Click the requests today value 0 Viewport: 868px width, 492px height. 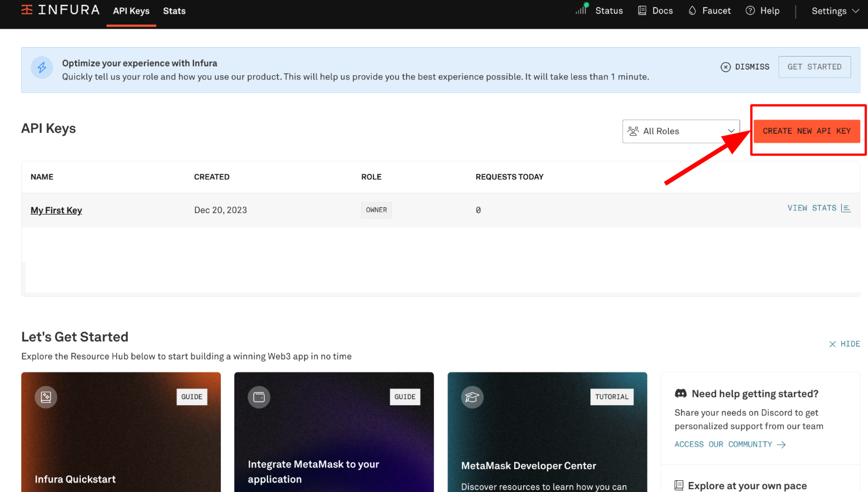point(478,210)
